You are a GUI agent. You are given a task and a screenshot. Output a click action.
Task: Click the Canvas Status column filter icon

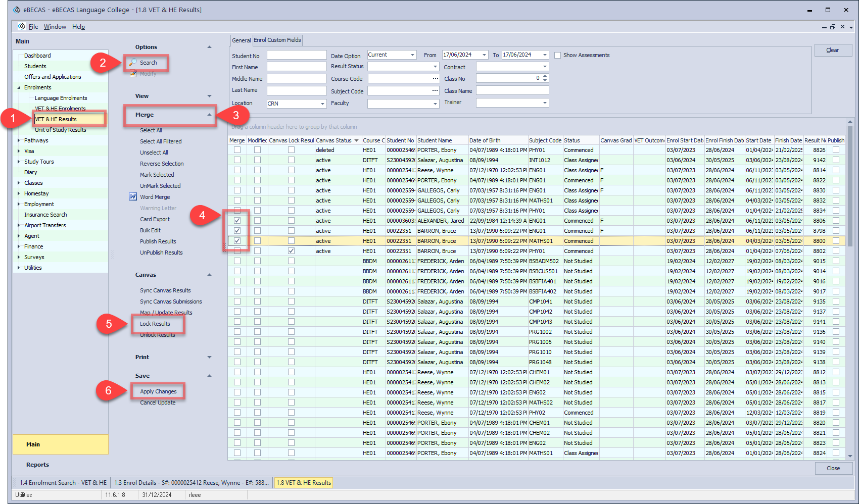pyautogui.click(x=356, y=140)
